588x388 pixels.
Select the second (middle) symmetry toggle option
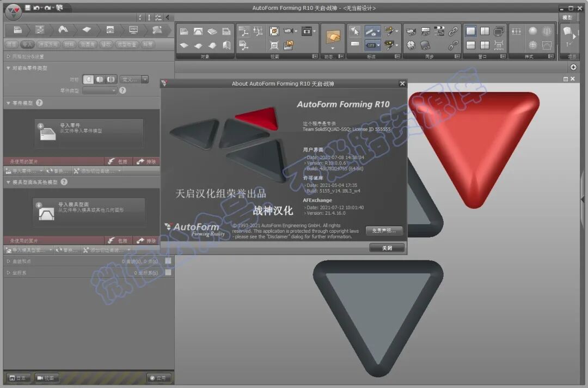point(100,80)
